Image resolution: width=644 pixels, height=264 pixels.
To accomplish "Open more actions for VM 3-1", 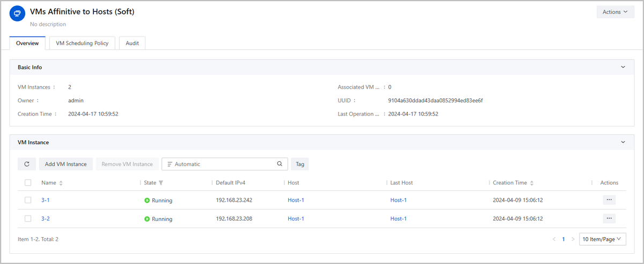I will click(609, 200).
